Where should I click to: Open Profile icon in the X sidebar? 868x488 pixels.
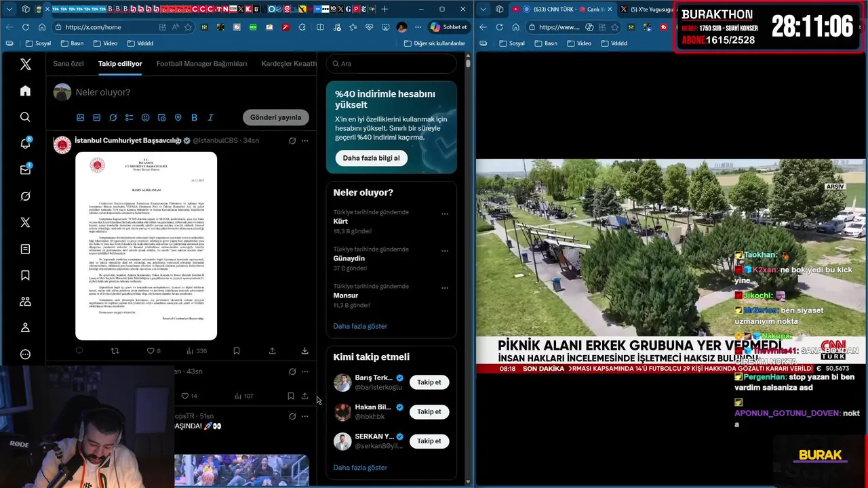pos(25,328)
